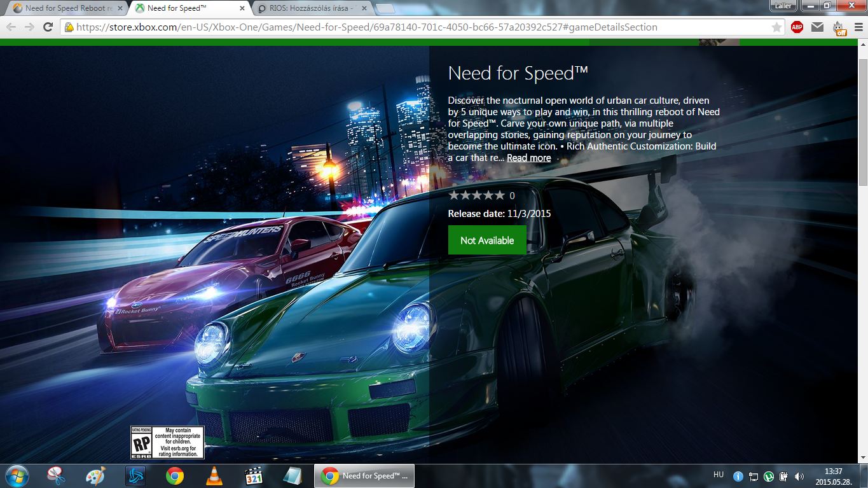Screen dimensions: 868x488
Task: Click the green uTorrent tray icon
Action: [x=768, y=476]
